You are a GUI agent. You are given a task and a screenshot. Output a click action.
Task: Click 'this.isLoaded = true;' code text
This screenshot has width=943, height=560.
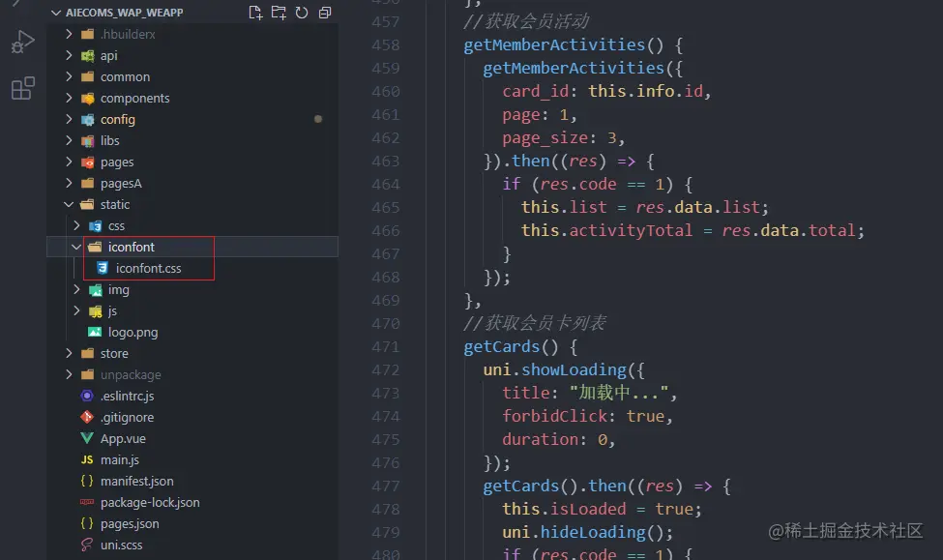click(602, 509)
